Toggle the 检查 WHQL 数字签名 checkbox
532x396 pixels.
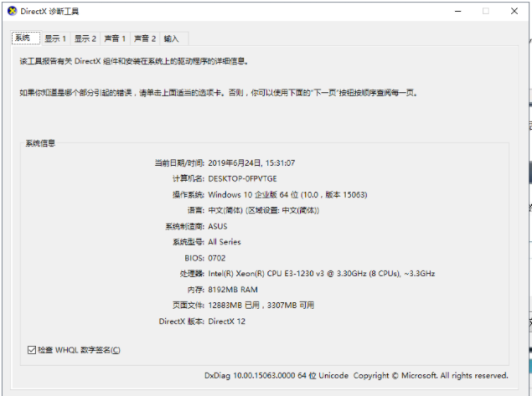pyautogui.click(x=32, y=350)
